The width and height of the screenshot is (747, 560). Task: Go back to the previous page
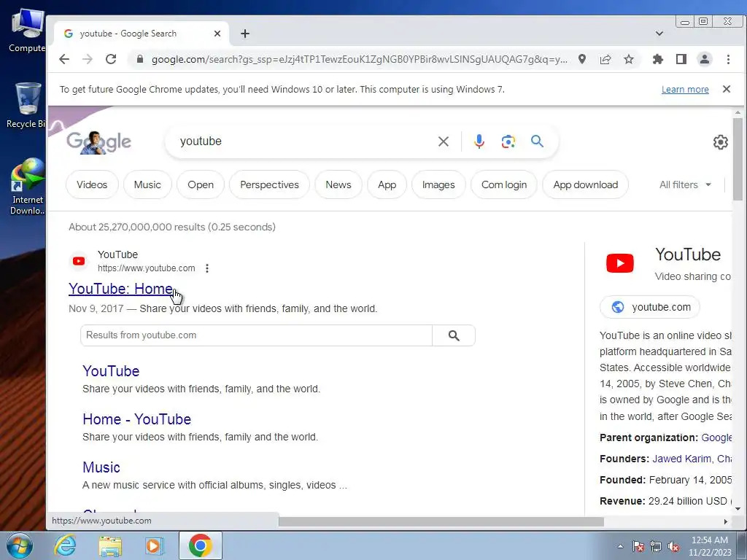(64, 59)
